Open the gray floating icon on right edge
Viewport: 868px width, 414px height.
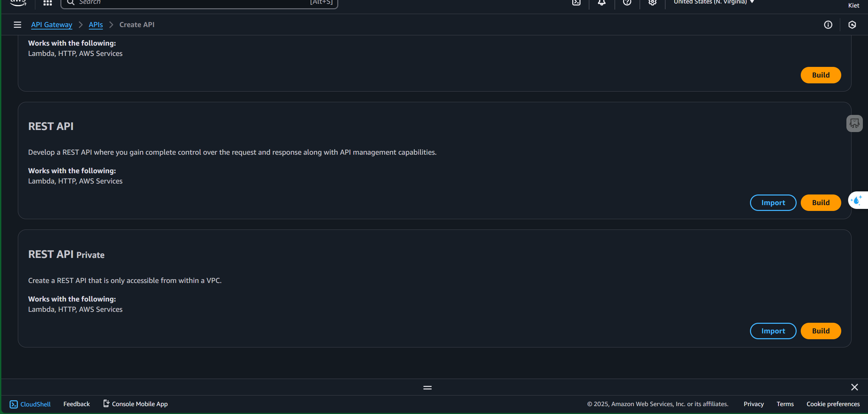coord(854,123)
